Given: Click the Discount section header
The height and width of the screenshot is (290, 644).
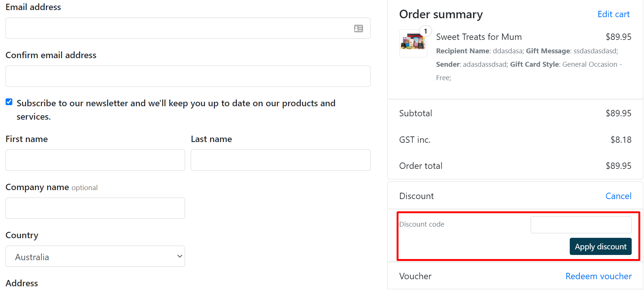Looking at the screenshot, I should tap(416, 196).
